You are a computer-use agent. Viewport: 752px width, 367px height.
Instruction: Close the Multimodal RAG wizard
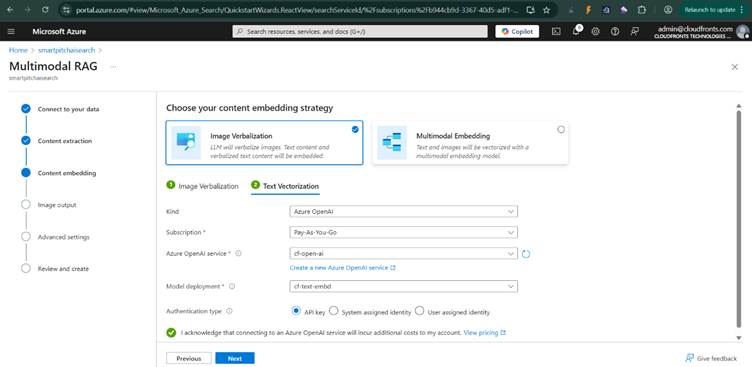click(x=735, y=67)
